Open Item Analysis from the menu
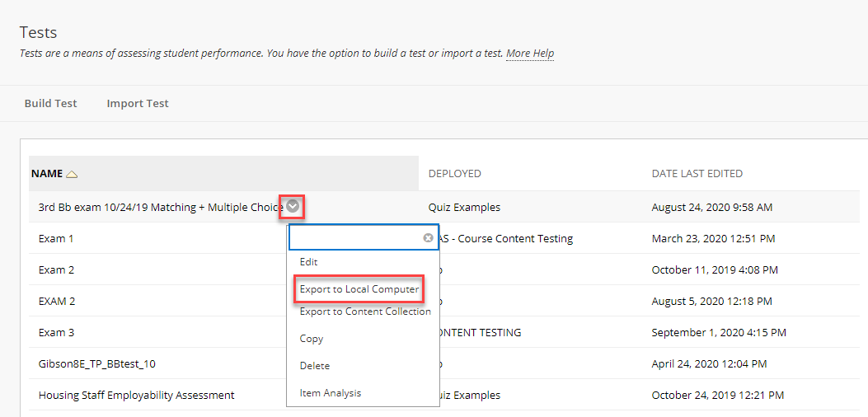 coord(330,392)
